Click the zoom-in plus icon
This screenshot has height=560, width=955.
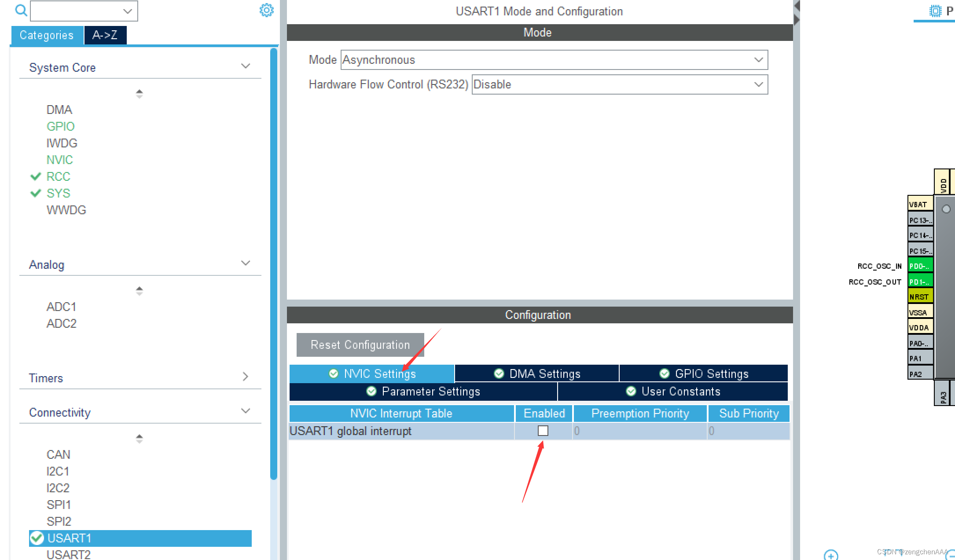coord(831,555)
